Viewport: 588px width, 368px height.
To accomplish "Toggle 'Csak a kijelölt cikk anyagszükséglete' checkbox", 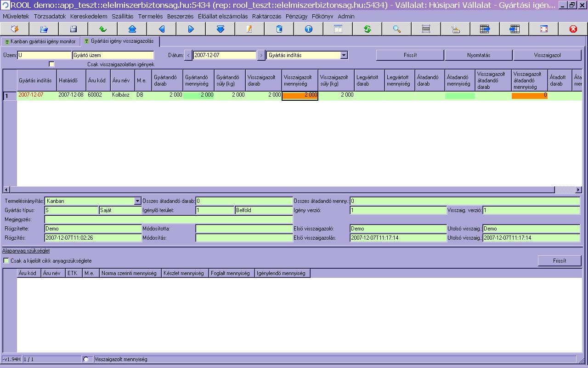I will click(6, 261).
